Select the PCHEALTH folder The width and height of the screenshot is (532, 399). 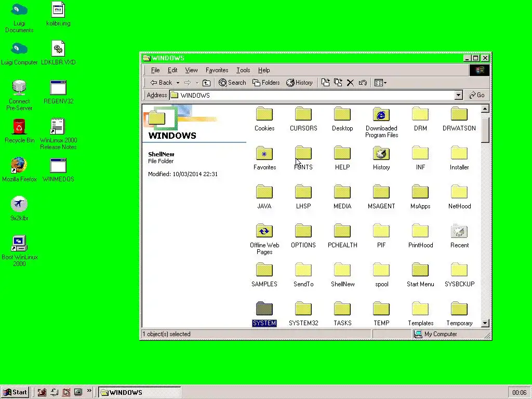(x=342, y=236)
